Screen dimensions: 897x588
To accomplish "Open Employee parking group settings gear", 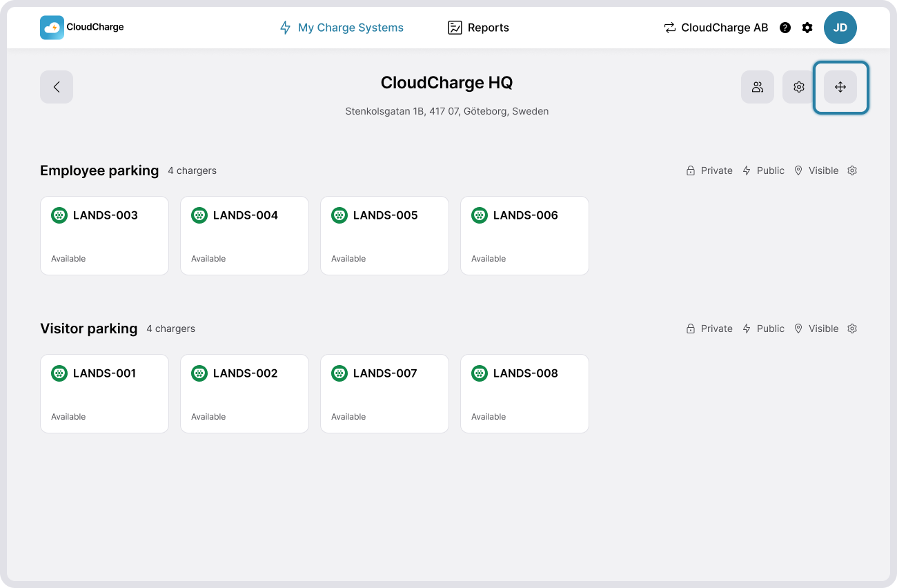I will pyautogui.click(x=852, y=170).
